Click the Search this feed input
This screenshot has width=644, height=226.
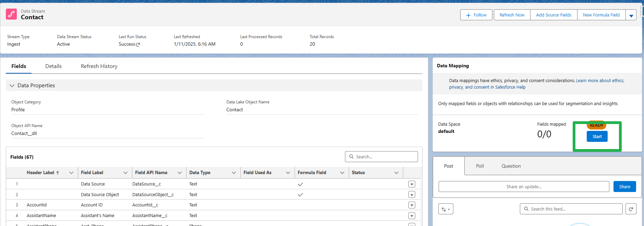tap(571, 209)
